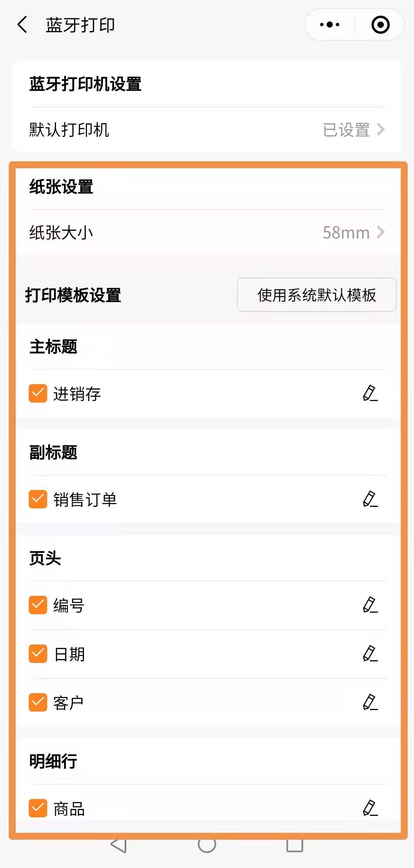Toggle the 销售订单 subtitle checkbox
The width and height of the screenshot is (414, 868).
point(38,499)
